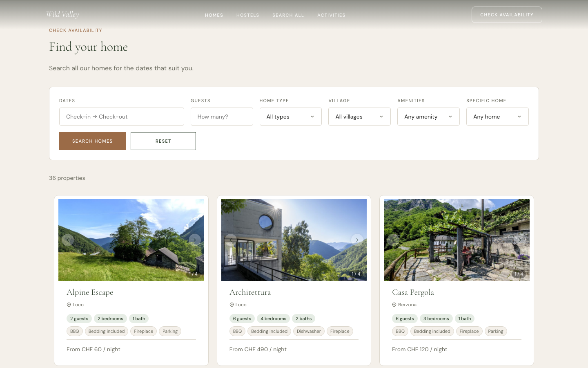Open the Village dropdown

point(359,117)
